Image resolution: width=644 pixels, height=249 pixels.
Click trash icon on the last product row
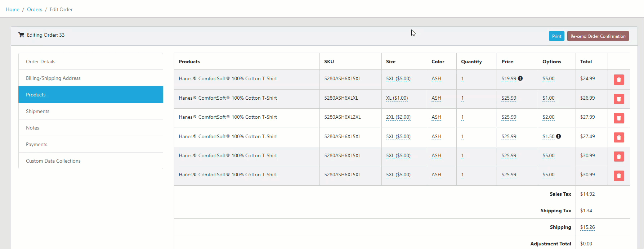[x=618, y=176]
